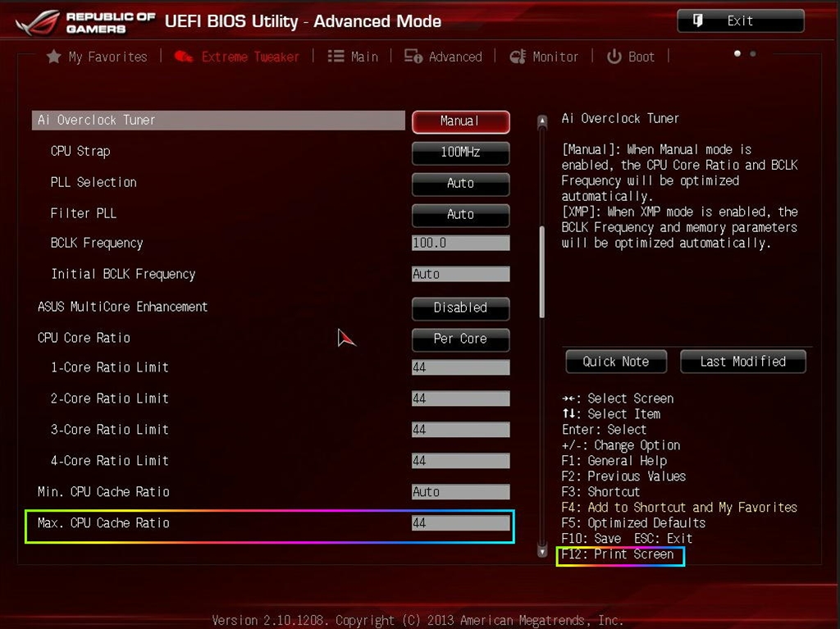Screen dimensions: 840x629
Task: Change the PLL Selection Auto option
Action: click(461, 184)
